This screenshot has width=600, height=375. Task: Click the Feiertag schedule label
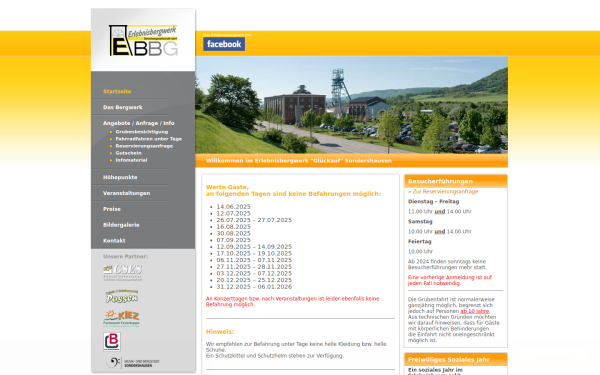pyautogui.click(x=419, y=241)
